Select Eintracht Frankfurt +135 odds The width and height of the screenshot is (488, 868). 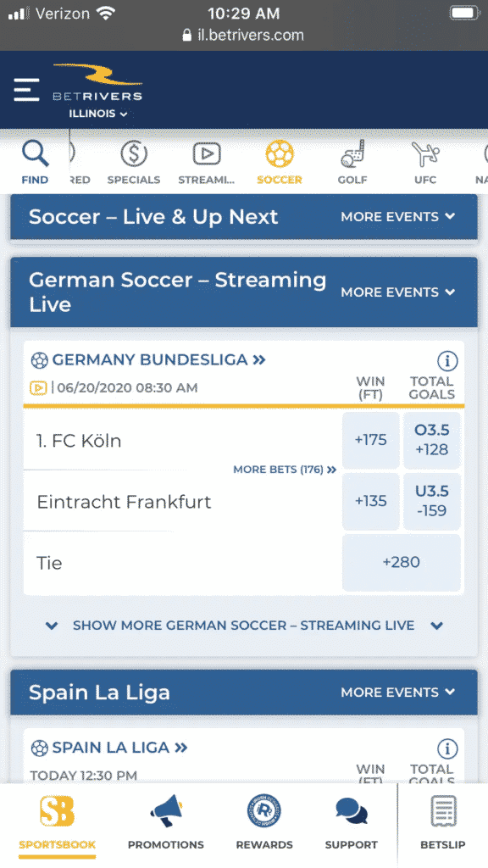point(371,501)
